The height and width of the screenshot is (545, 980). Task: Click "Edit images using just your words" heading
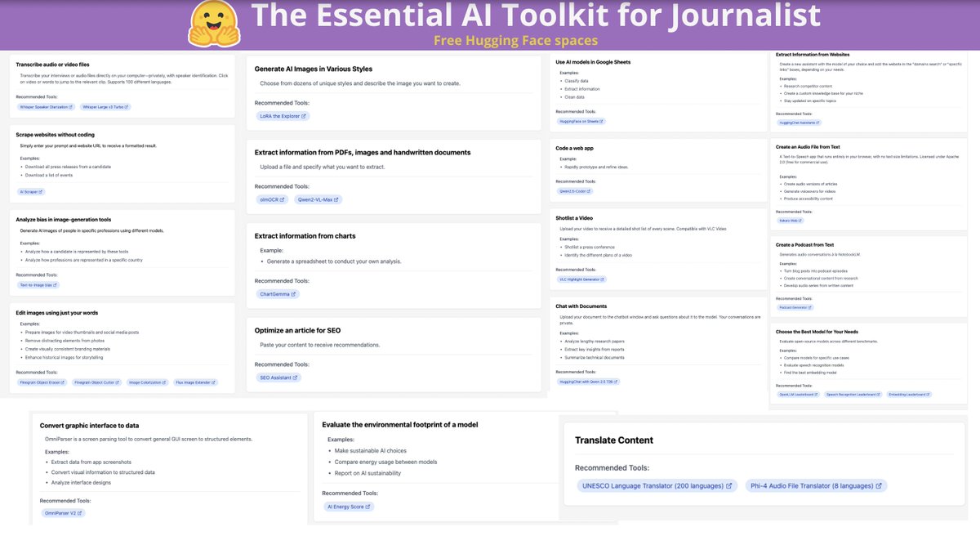[x=57, y=312]
